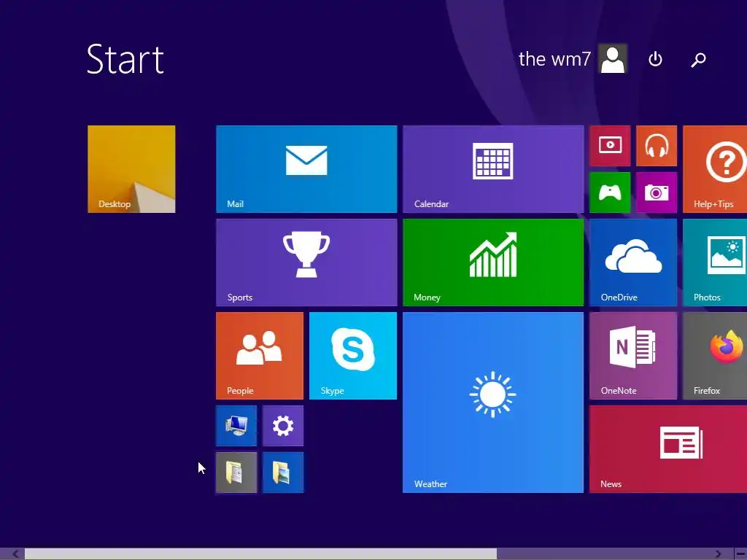The width and height of the screenshot is (747, 560).
Task: Open the OneDrive tile
Action: (633, 262)
